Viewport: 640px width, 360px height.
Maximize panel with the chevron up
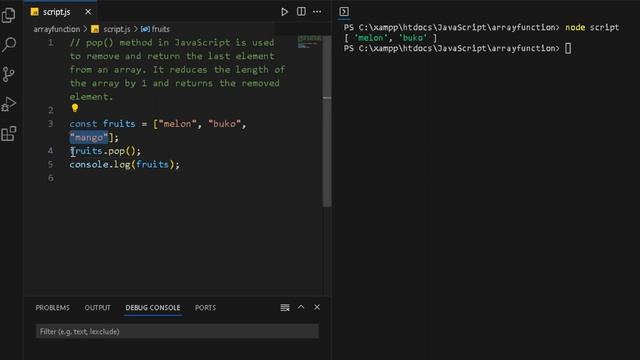[x=301, y=307]
